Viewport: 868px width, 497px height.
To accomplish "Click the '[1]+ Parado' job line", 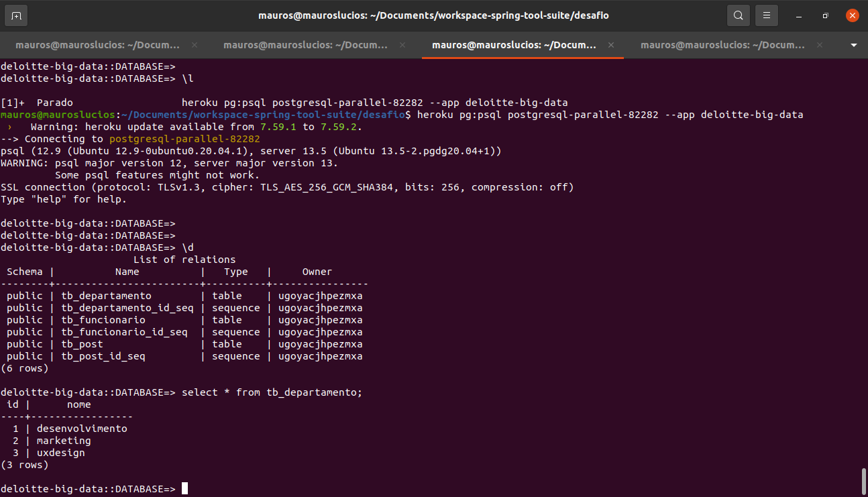I will point(284,103).
